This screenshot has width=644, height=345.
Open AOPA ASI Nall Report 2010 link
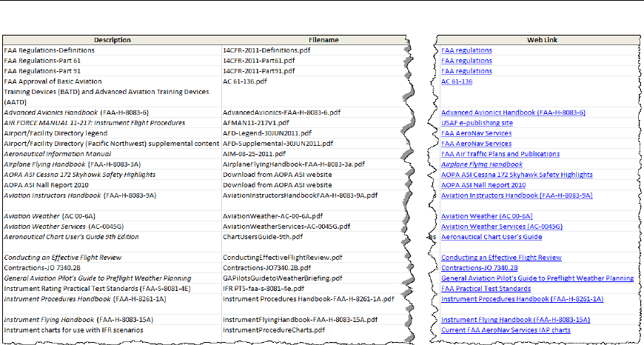tap(483, 185)
